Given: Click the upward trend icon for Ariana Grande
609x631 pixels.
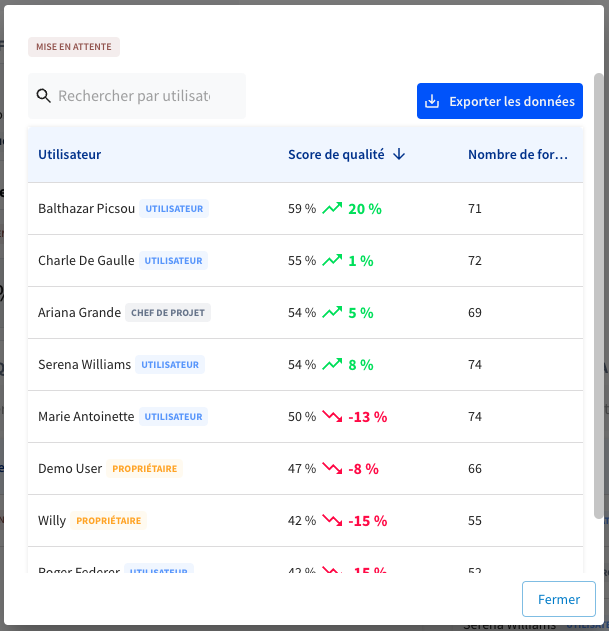Looking at the screenshot, I should coord(332,312).
